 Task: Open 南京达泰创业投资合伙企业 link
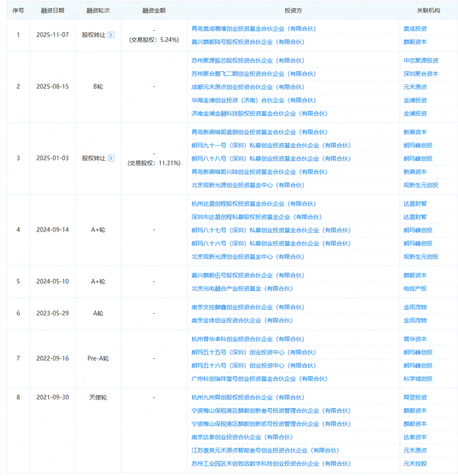point(241,437)
